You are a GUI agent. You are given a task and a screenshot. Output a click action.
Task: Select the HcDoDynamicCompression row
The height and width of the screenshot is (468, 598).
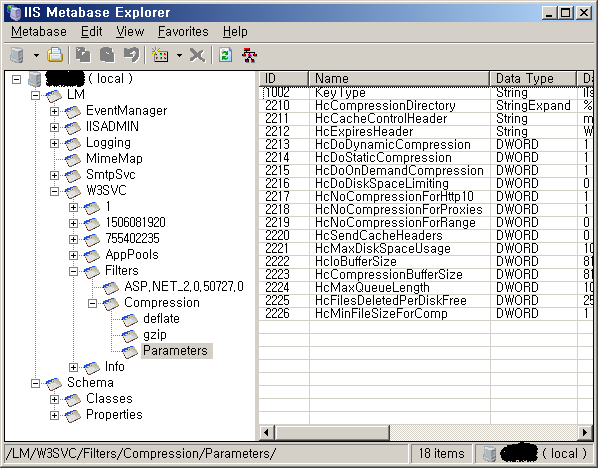[x=426, y=145]
